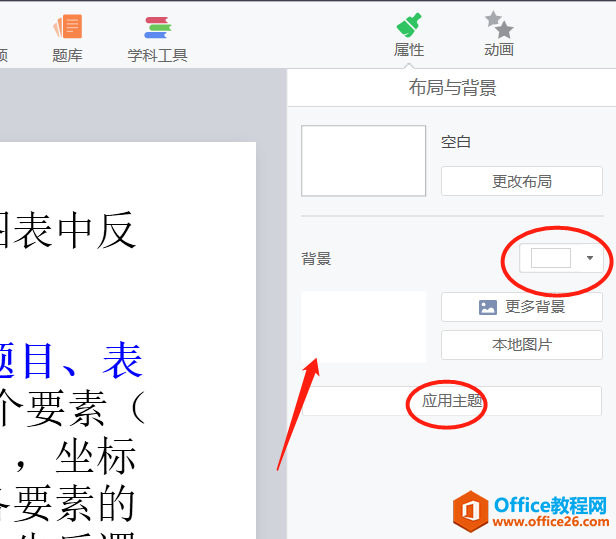
Task: Open the background color dropdown arrow
Action: pos(590,258)
